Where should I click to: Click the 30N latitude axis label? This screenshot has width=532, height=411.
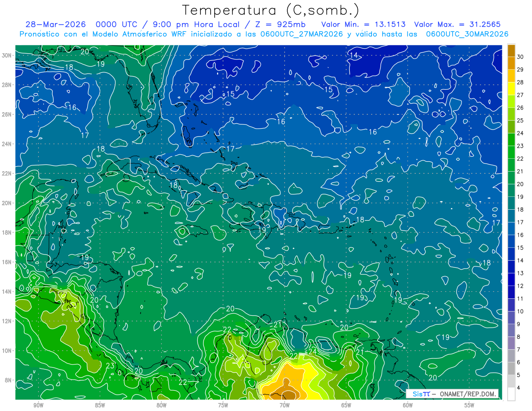click(8, 55)
